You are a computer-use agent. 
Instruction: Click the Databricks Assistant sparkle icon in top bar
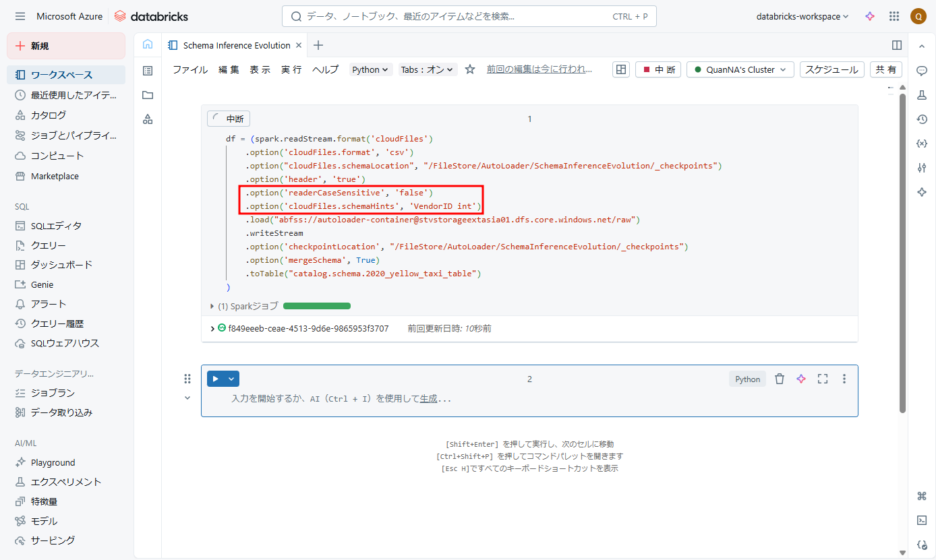[x=870, y=16]
